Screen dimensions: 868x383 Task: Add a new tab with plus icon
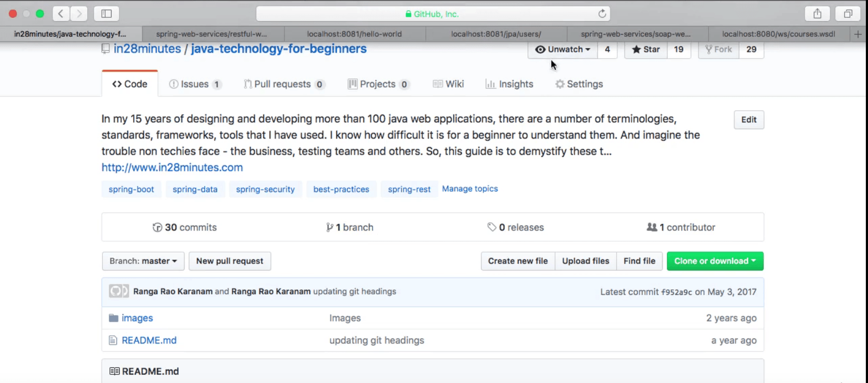(858, 34)
